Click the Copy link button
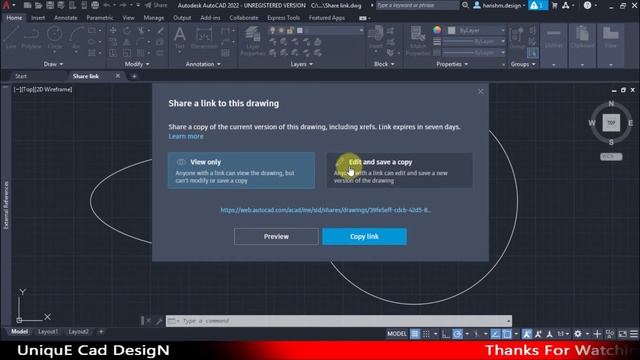640x360 pixels. [x=364, y=236]
